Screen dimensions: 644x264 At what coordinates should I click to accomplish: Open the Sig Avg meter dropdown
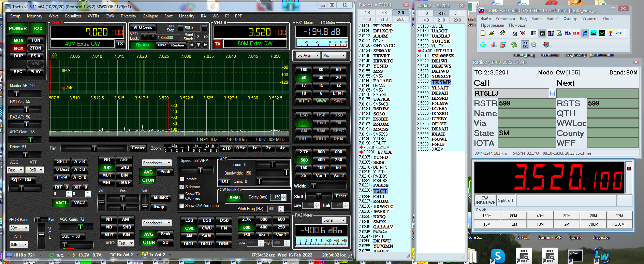308,55
